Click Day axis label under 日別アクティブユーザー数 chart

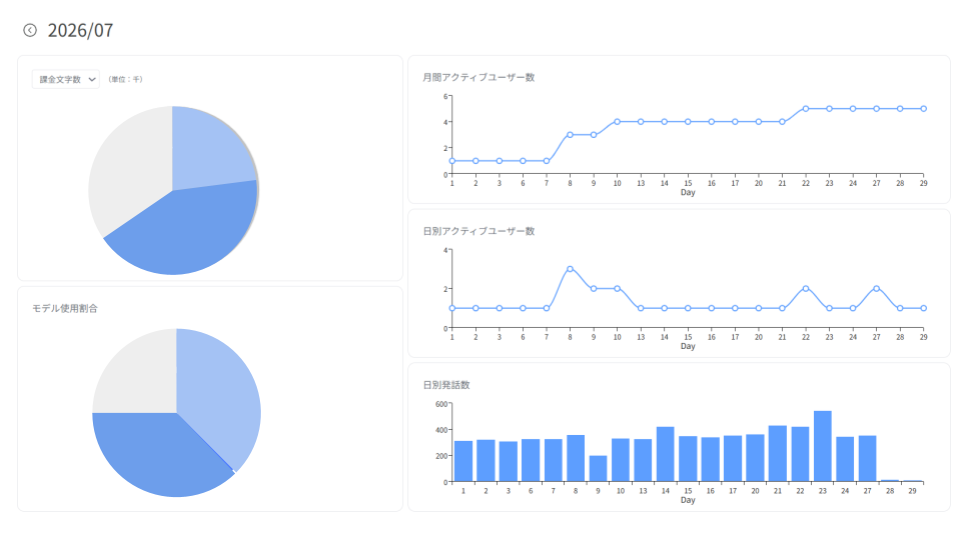click(688, 346)
